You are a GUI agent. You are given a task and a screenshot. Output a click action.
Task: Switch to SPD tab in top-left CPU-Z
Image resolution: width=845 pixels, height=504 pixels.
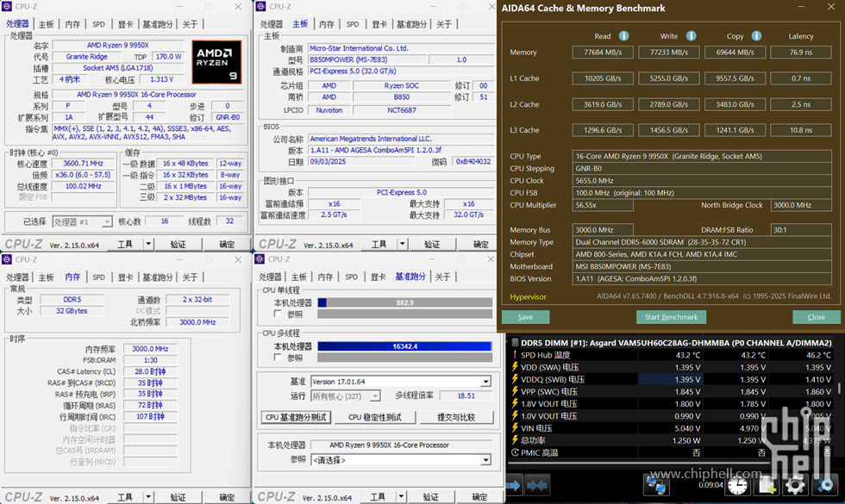point(98,24)
